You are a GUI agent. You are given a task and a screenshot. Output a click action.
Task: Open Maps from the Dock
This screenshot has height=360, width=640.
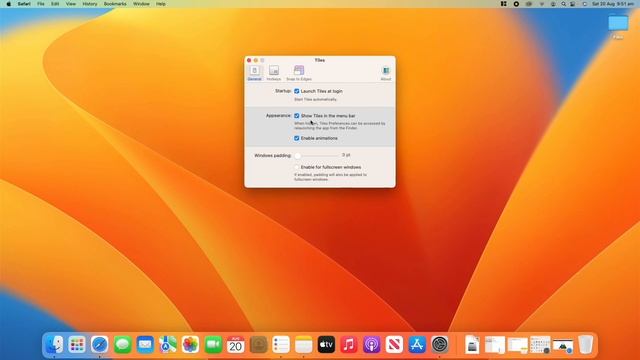tap(168, 345)
